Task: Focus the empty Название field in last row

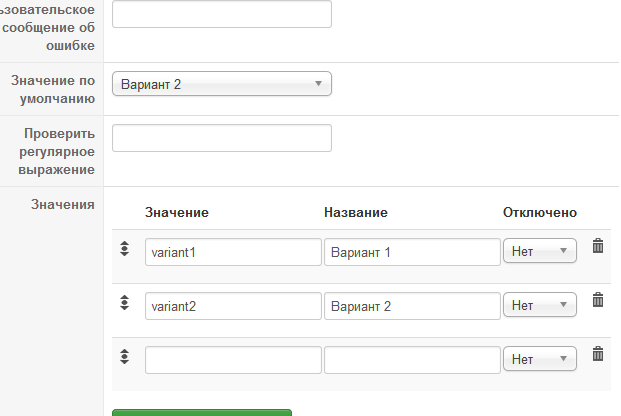Action: click(x=412, y=359)
